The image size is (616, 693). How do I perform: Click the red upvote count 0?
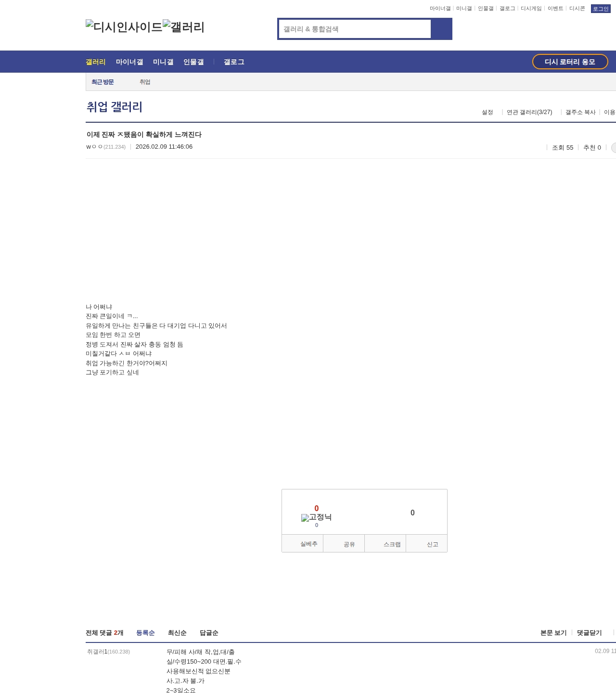point(317,508)
